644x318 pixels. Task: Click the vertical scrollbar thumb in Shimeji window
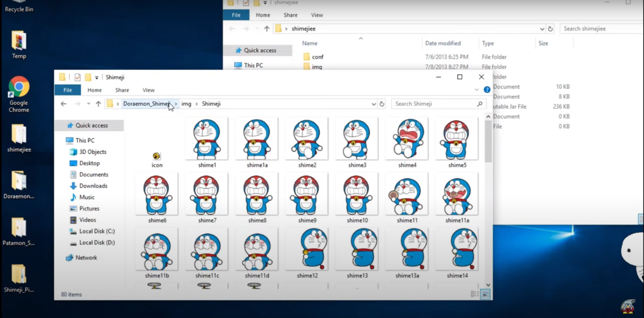click(488, 141)
